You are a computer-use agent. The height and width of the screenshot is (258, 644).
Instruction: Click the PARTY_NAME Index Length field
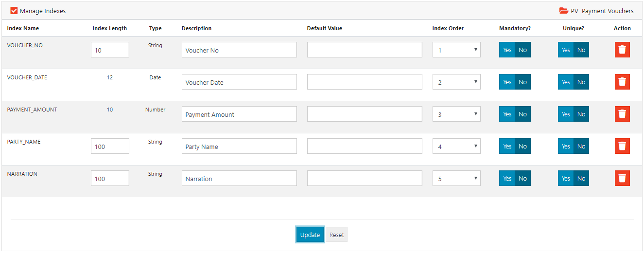click(110, 146)
